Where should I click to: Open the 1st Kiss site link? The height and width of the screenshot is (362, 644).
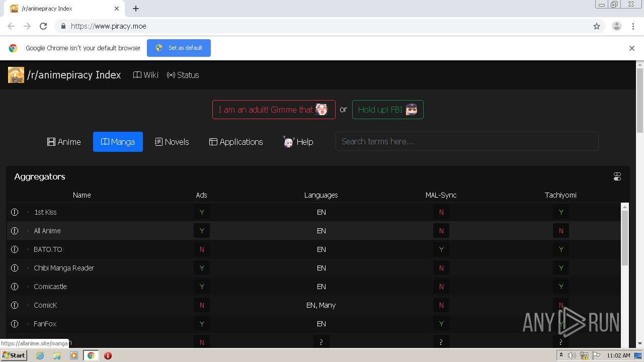[45, 212]
